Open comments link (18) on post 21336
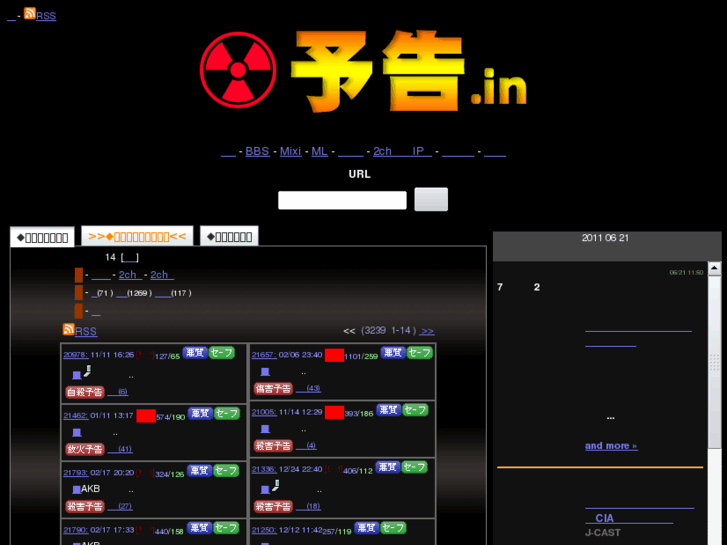727x545 pixels. [308, 507]
